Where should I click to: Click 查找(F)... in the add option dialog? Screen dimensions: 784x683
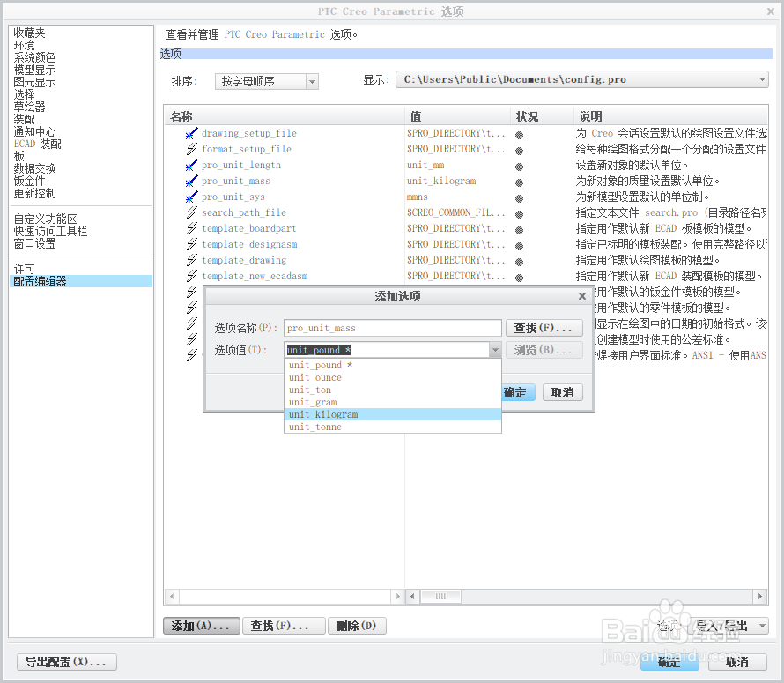pos(544,328)
